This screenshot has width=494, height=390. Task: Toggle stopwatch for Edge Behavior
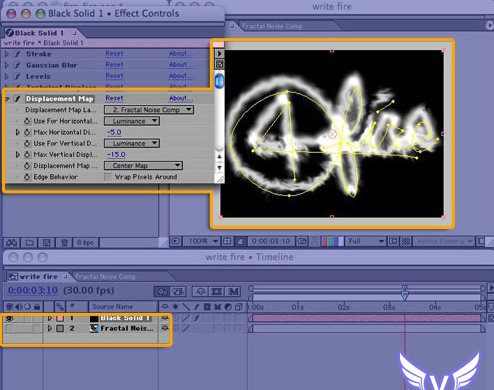pos(27,177)
